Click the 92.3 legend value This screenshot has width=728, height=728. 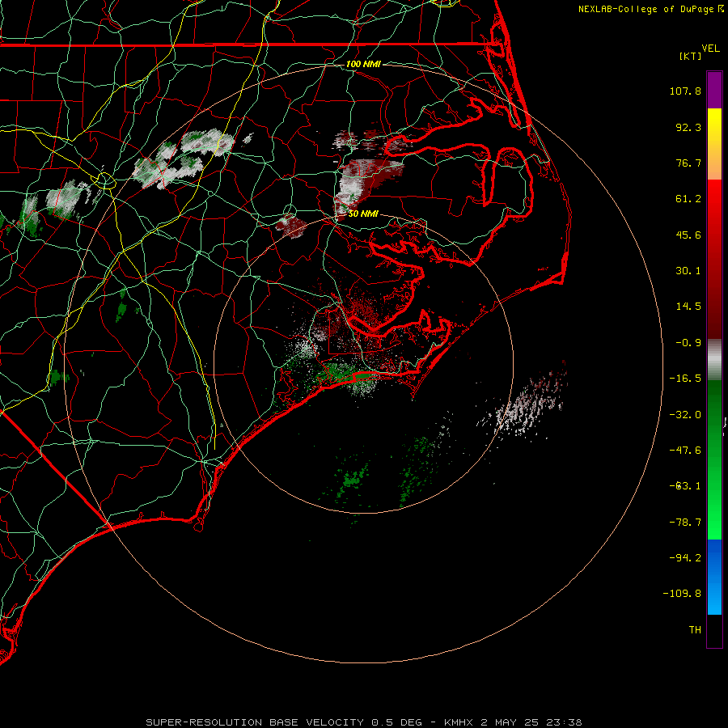[x=688, y=127]
